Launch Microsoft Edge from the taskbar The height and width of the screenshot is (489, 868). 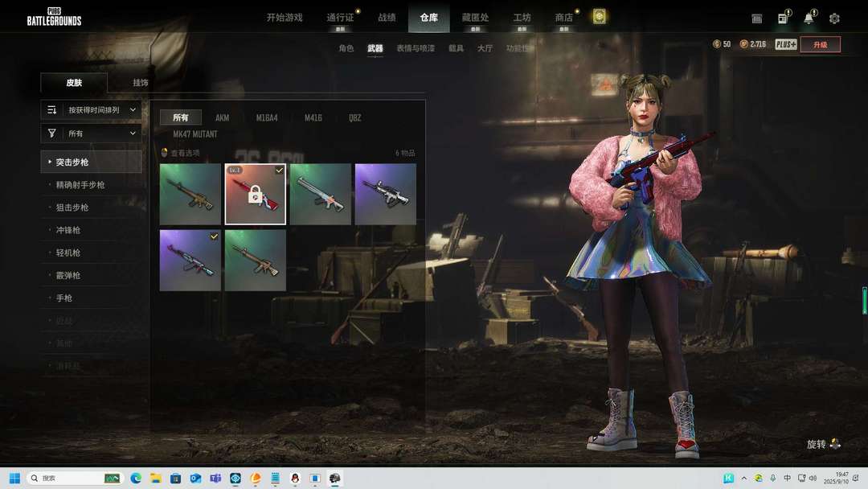coord(136,478)
